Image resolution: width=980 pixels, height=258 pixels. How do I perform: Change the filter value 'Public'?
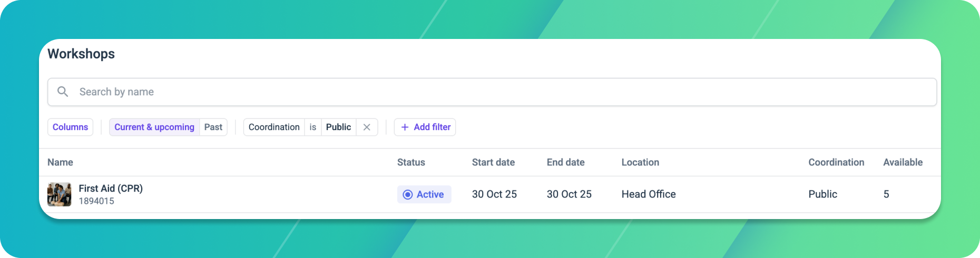pyautogui.click(x=338, y=127)
